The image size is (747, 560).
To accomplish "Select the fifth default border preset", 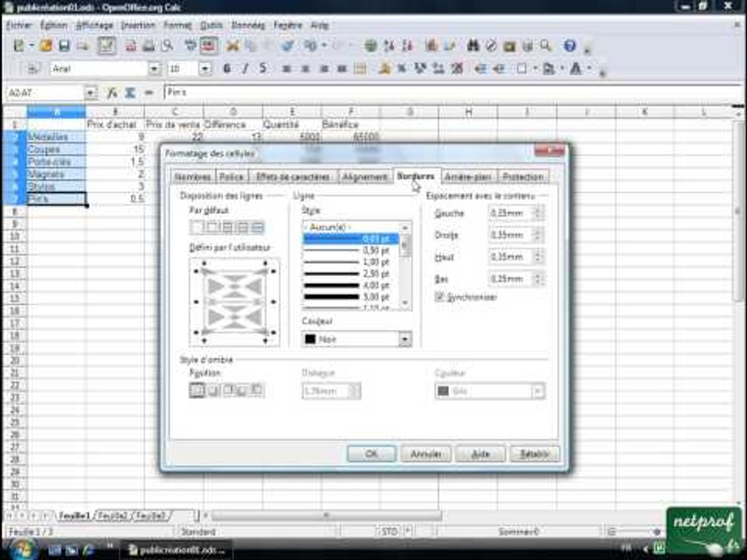I will [258, 227].
